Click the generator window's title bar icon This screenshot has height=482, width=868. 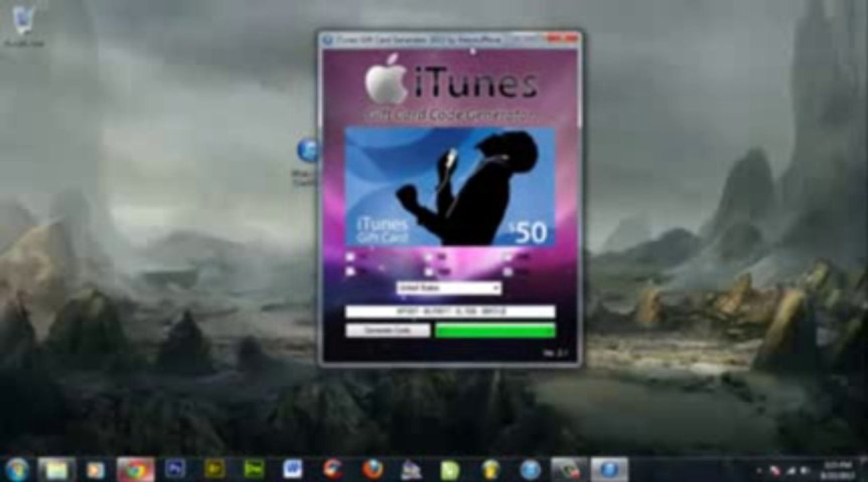(x=328, y=39)
